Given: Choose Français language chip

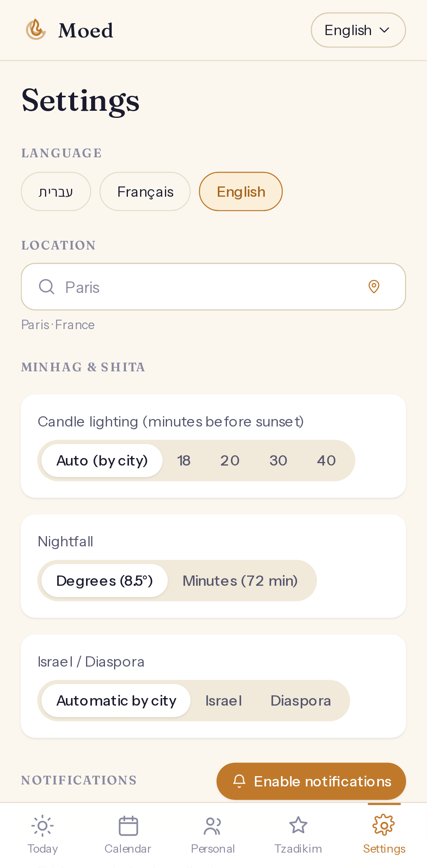Looking at the screenshot, I should click(x=145, y=192).
